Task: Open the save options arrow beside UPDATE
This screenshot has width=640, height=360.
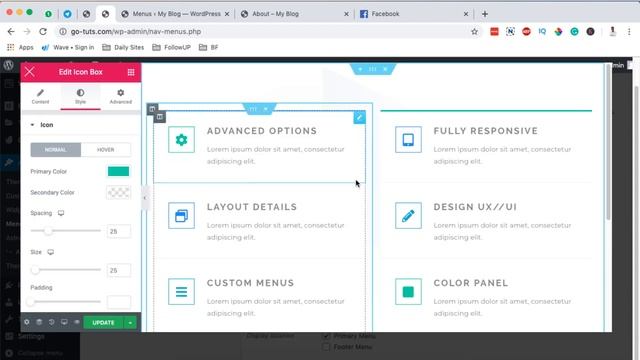Action: coord(130,322)
